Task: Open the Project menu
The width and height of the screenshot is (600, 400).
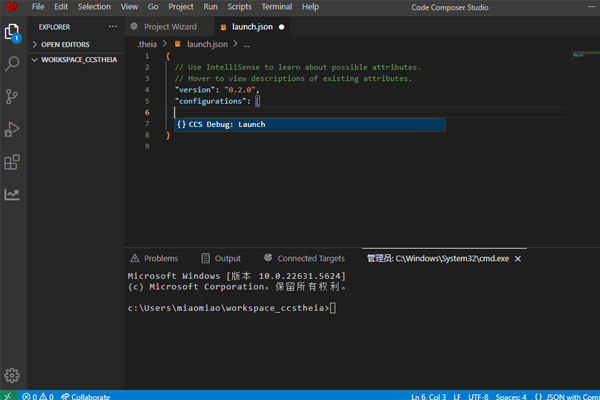Action: (181, 7)
